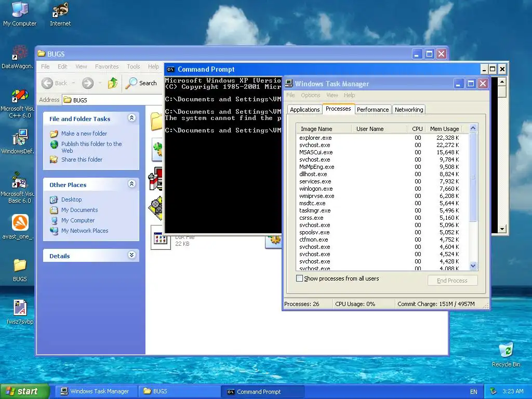Collapse the File and Folder Tasks panel
Screen dimensions: 532x399
point(132,118)
